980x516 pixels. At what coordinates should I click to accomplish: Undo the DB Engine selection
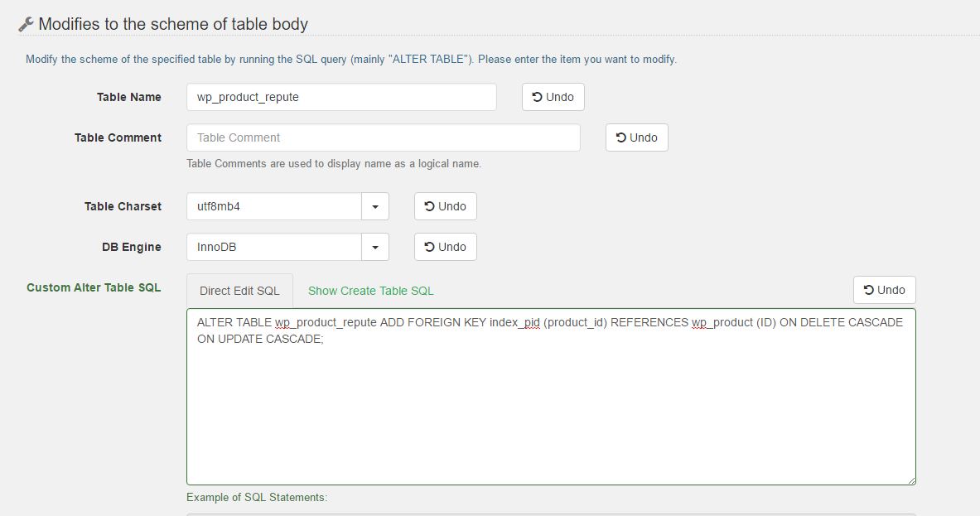click(x=445, y=247)
